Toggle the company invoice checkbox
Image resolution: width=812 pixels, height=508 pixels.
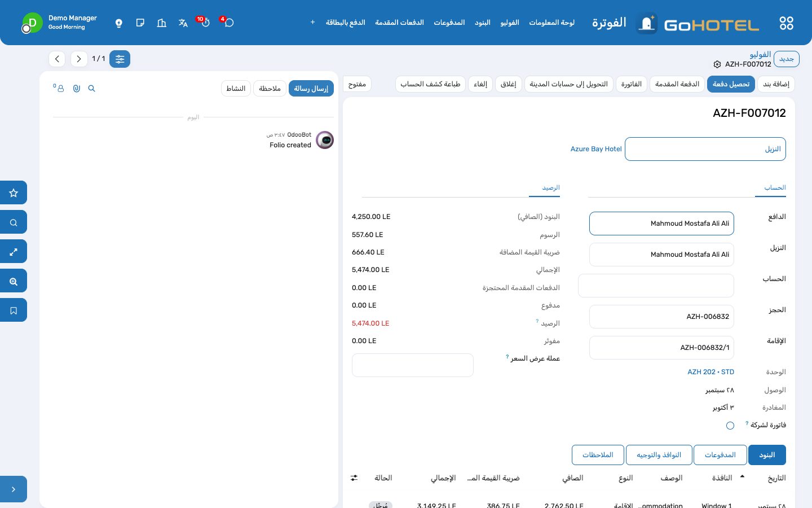click(730, 426)
